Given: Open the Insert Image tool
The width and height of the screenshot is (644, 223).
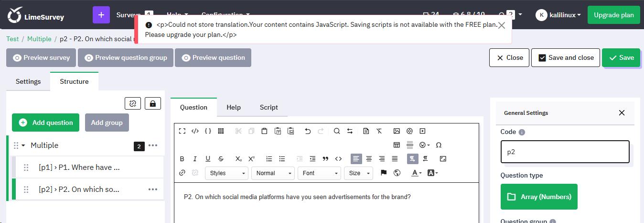Looking at the screenshot, I should 397,131.
